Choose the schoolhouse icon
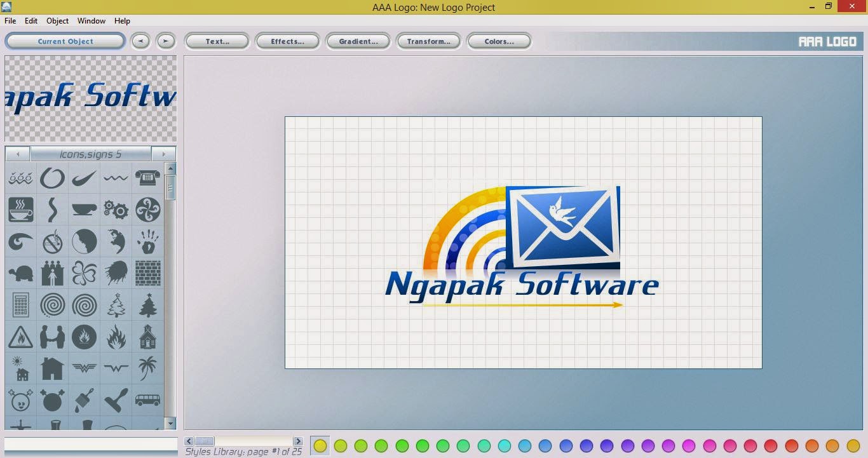Viewport: 868px width, 458px height. (x=147, y=337)
